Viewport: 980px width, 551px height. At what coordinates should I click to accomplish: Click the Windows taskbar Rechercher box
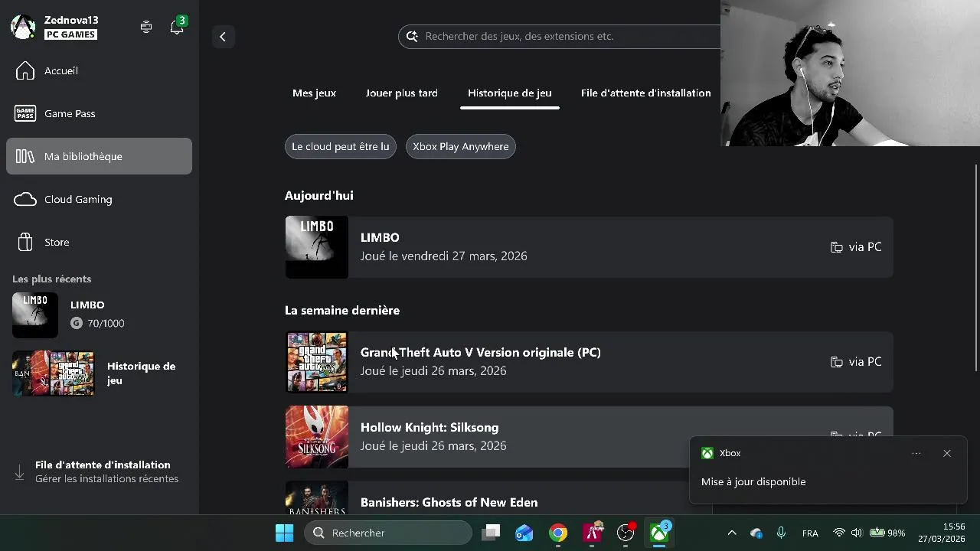(388, 533)
